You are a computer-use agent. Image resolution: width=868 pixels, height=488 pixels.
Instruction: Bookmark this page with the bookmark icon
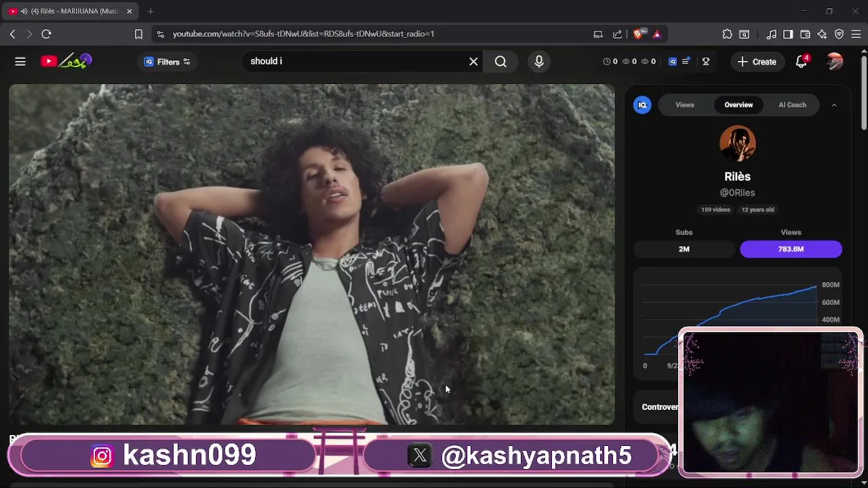point(138,34)
